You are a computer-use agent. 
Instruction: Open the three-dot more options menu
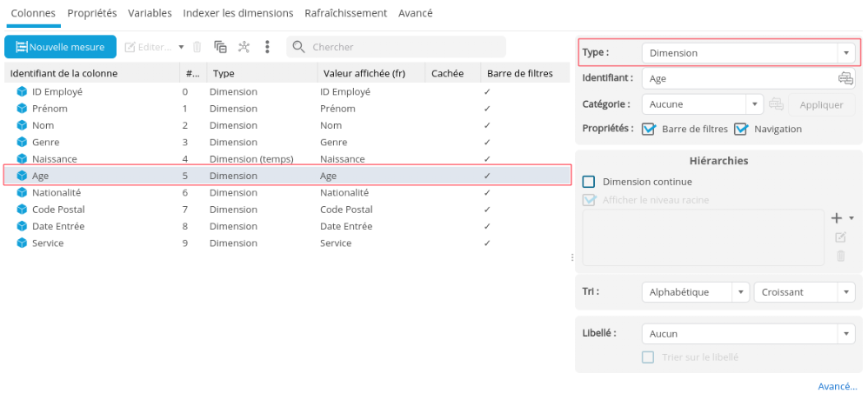coord(267,47)
